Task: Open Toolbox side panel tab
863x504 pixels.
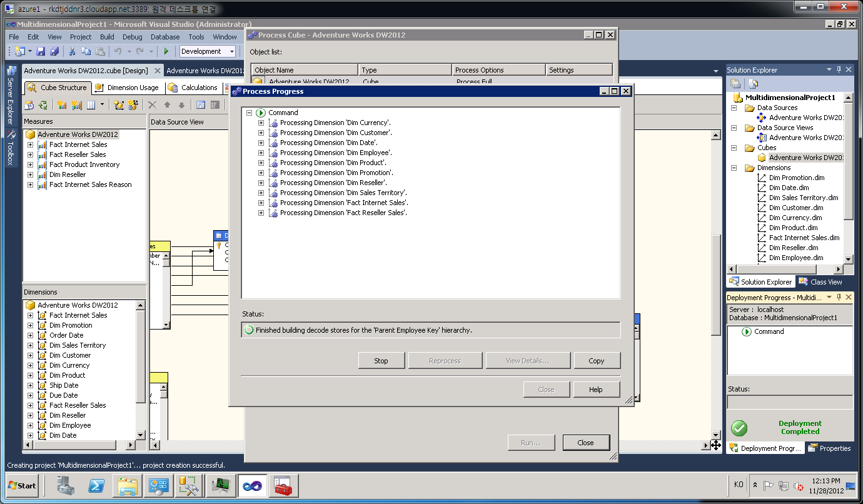Action: point(11,148)
